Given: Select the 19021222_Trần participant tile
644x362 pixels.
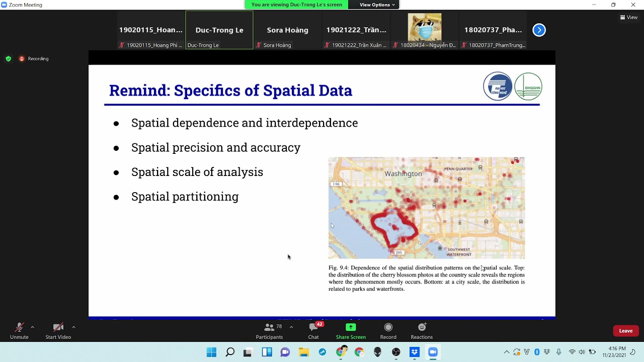Looking at the screenshot, I should coord(356,30).
